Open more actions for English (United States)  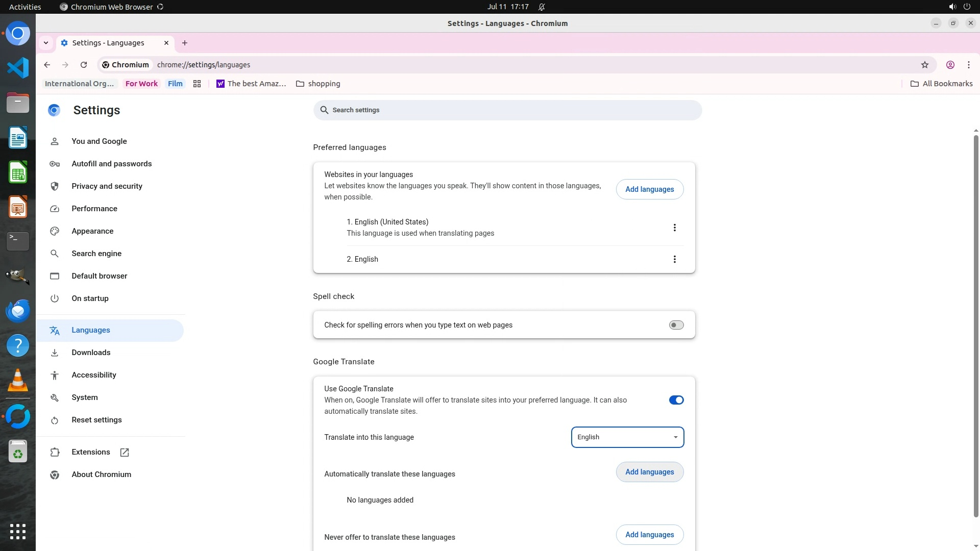674,228
